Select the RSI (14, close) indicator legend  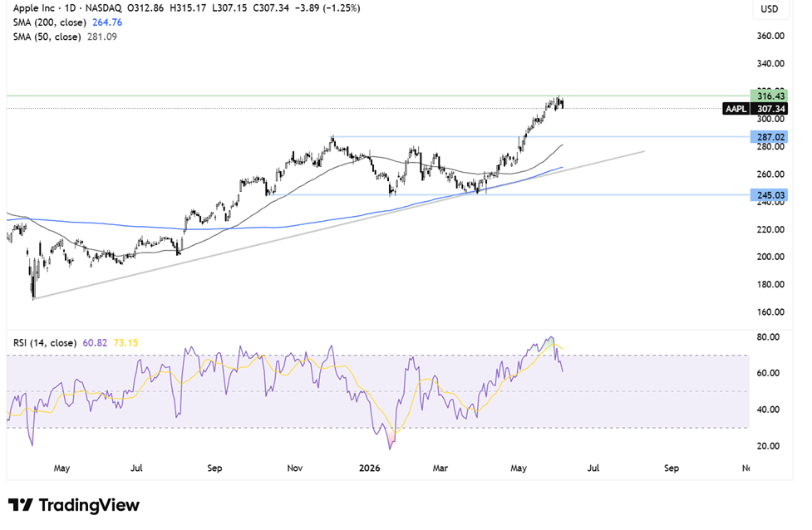(45, 342)
